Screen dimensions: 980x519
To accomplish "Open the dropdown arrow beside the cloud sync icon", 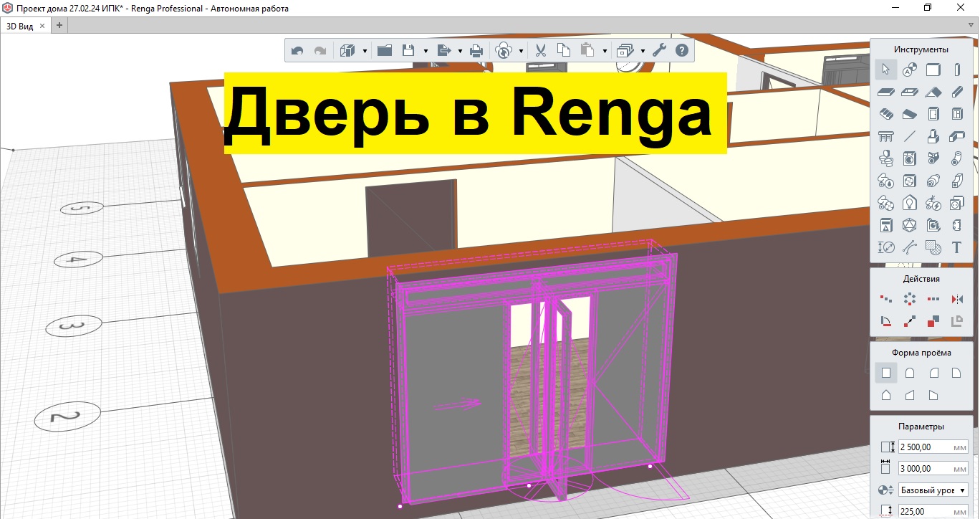I will 521,52.
